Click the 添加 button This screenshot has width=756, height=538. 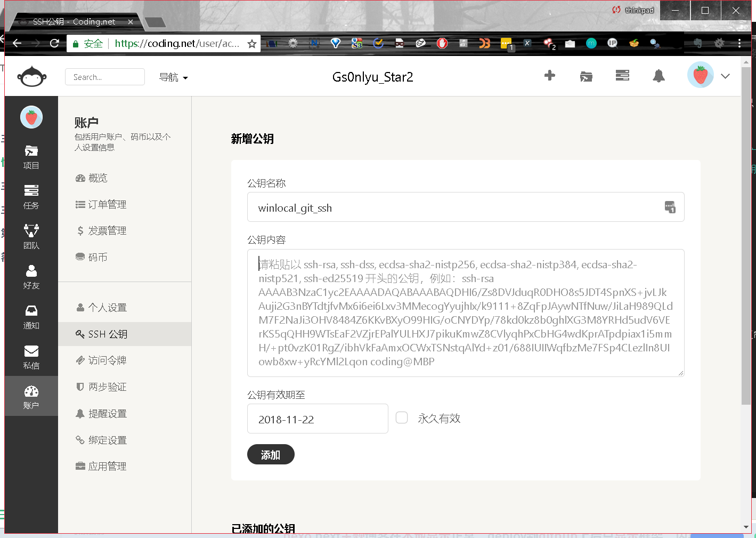(x=271, y=454)
